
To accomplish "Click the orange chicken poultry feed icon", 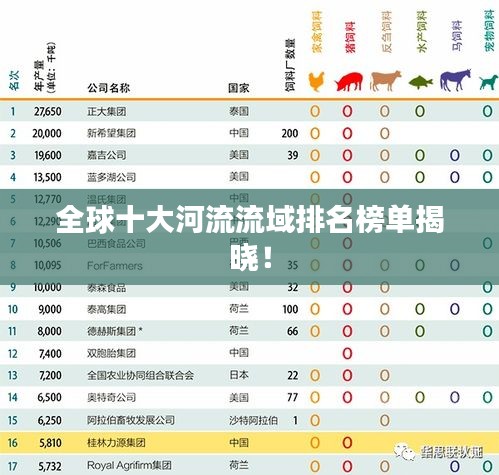I will [x=316, y=81].
